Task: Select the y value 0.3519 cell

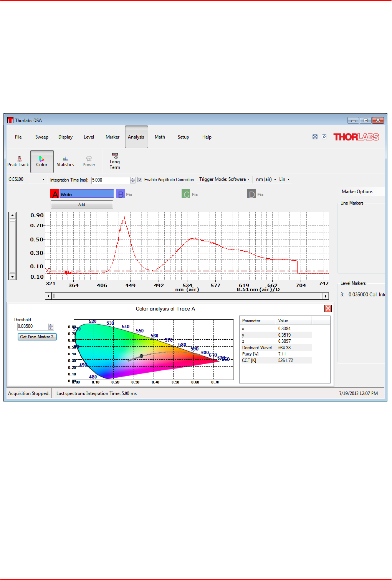Action: click(284, 335)
